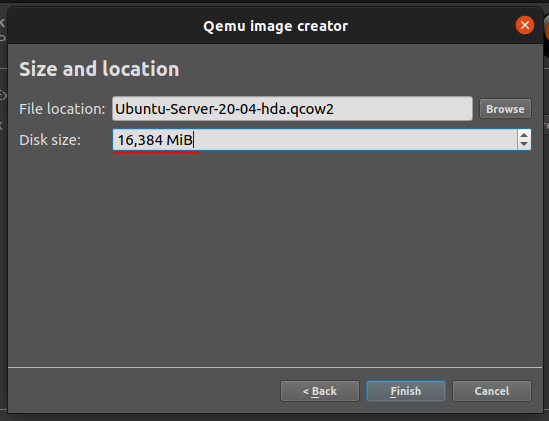Click the Ubuntu-Server-20-04-hda.qcow2 filename text
This screenshot has width=549, height=421.
point(224,109)
